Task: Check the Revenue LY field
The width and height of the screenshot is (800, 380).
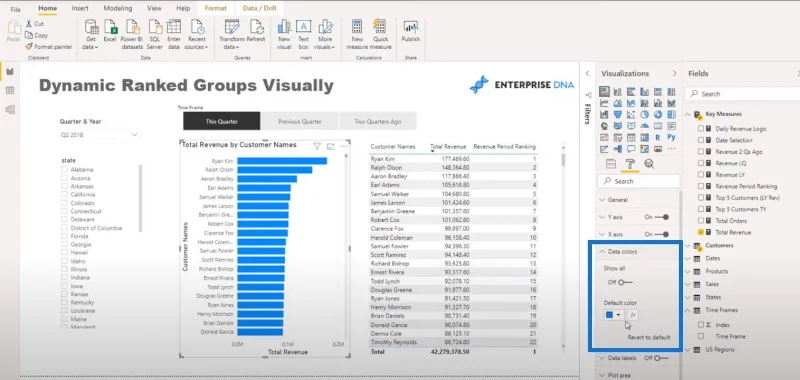Action: coord(701,174)
